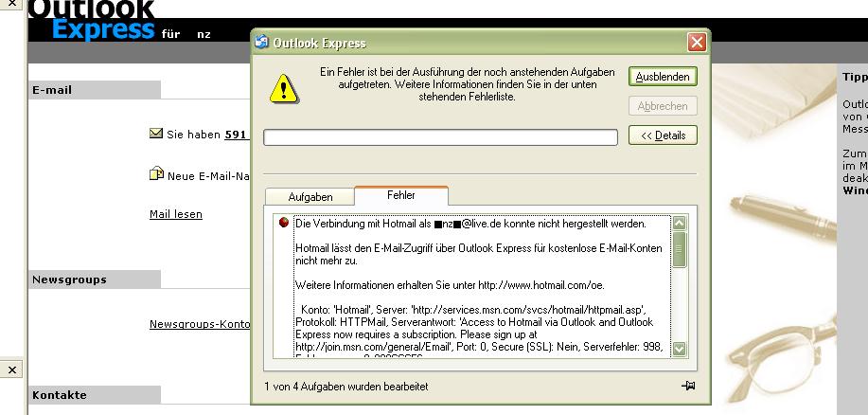Screen dimensions: 868x415
Task: Click the error list scrollbar thumb
Action: (680, 250)
